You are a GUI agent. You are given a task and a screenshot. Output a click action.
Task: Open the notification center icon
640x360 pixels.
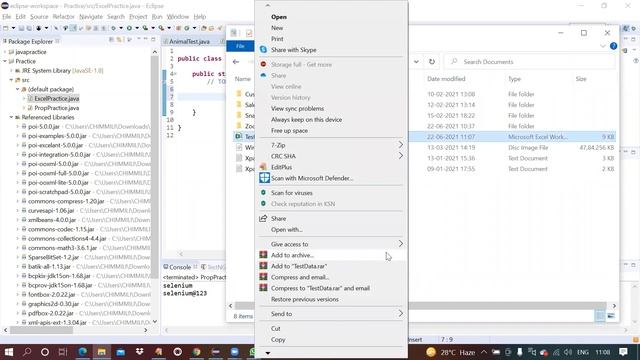coord(623,352)
